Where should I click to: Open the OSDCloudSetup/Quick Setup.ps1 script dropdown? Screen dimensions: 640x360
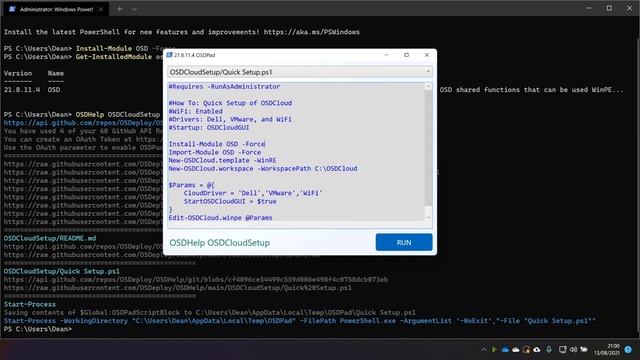click(x=300, y=72)
